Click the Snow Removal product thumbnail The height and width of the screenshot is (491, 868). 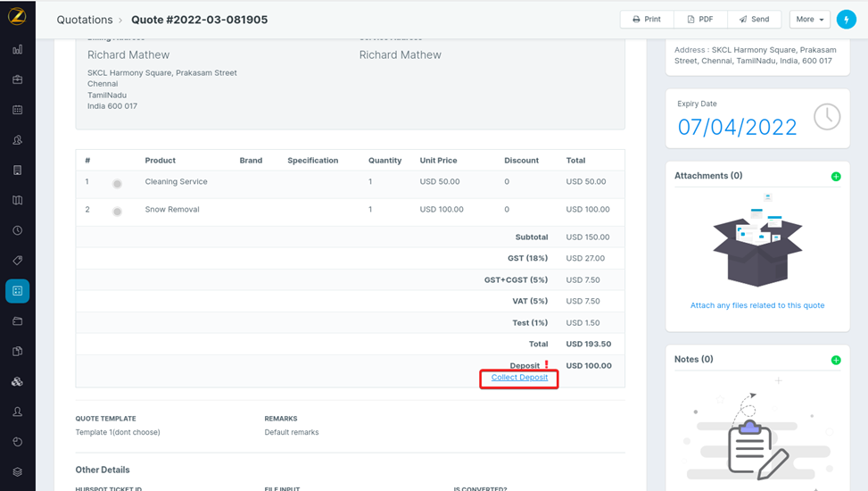117,212
